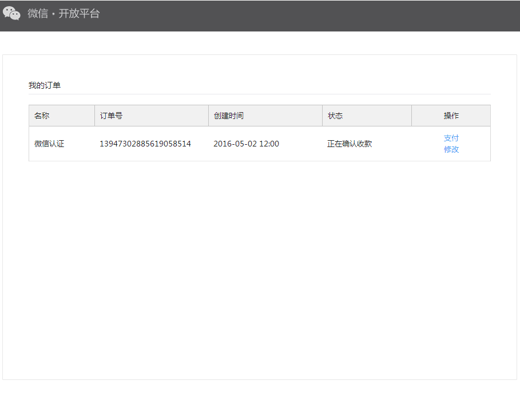Viewport: 520px width, 420px height.
Task: Select the 我的订单 heading
Action: point(45,85)
